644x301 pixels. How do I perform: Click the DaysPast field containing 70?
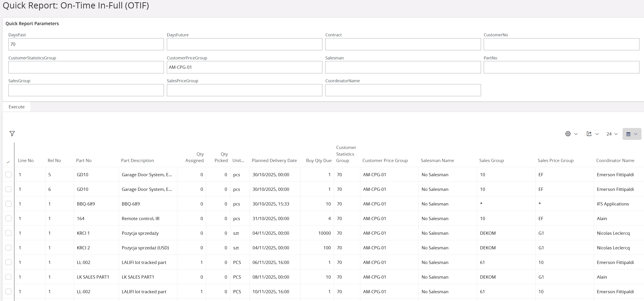click(86, 44)
